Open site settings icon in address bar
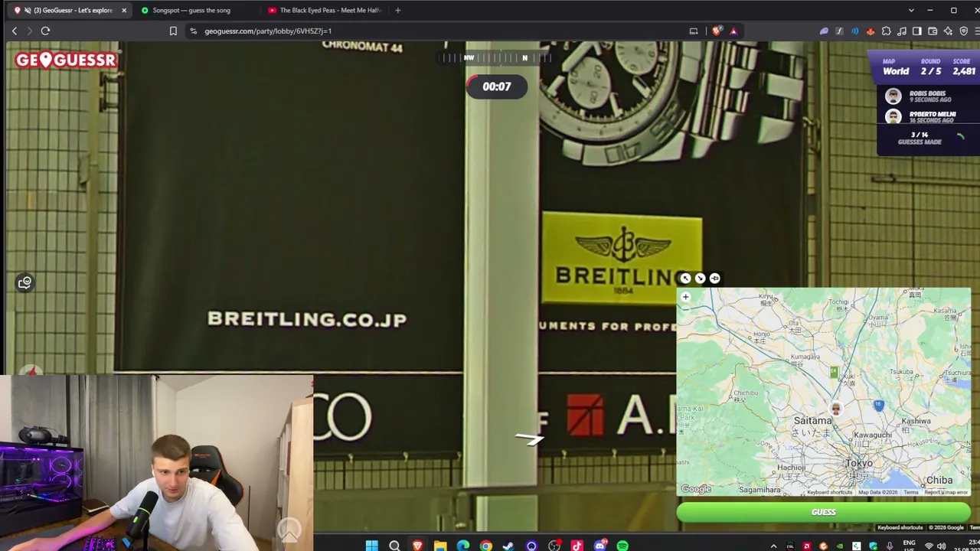Viewport: 980px width, 551px height. click(x=193, y=31)
